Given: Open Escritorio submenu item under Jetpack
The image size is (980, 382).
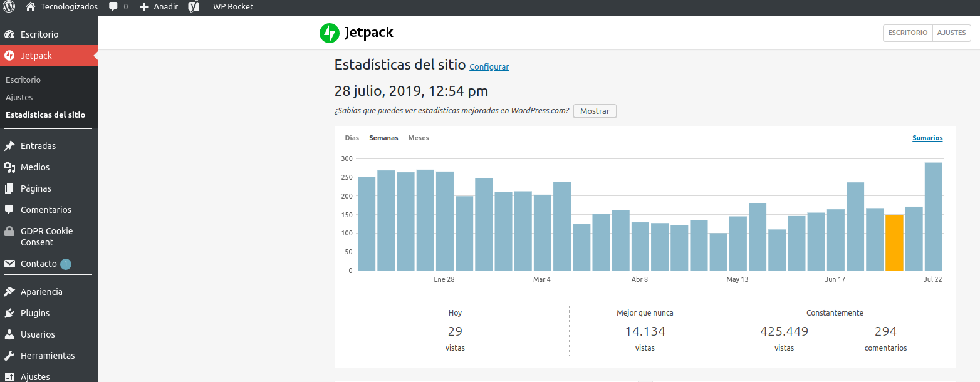Looking at the screenshot, I should [23, 80].
